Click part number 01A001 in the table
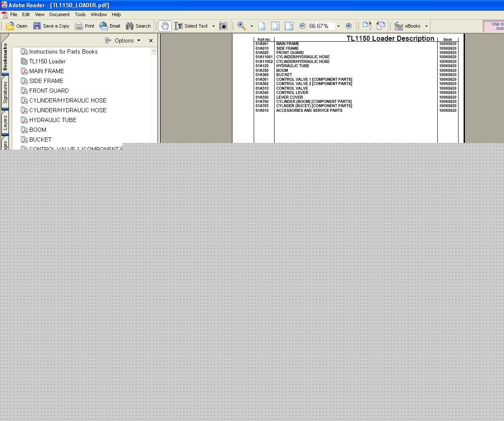The height and width of the screenshot is (421, 504). pyautogui.click(x=262, y=44)
